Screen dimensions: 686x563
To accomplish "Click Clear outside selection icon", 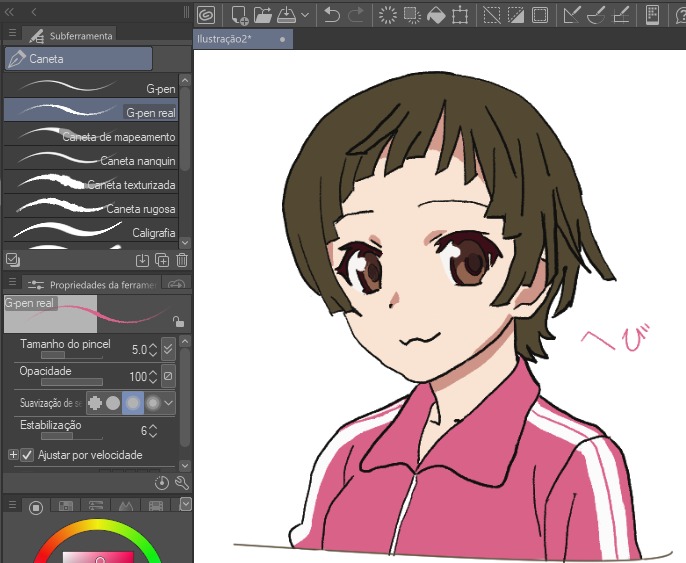I will pyautogui.click(x=412, y=15).
